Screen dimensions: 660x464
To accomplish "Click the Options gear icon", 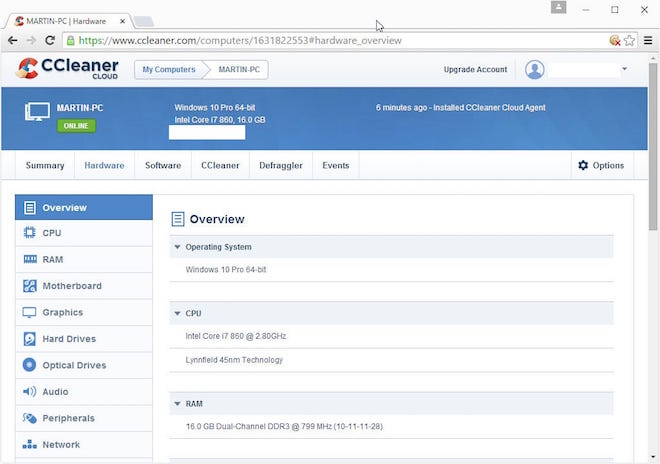I will [x=583, y=165].
